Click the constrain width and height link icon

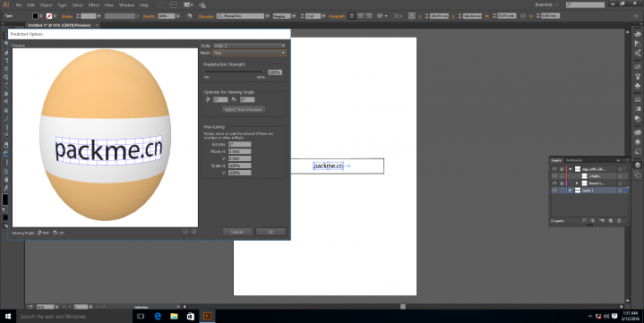tap(523, 16)
